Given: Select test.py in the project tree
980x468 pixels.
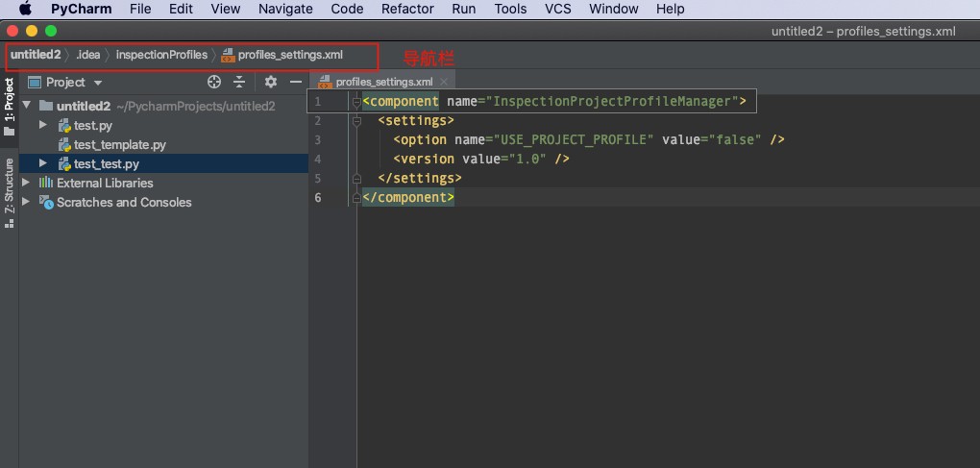Looking at the screenshot, I should pos(93,126).
